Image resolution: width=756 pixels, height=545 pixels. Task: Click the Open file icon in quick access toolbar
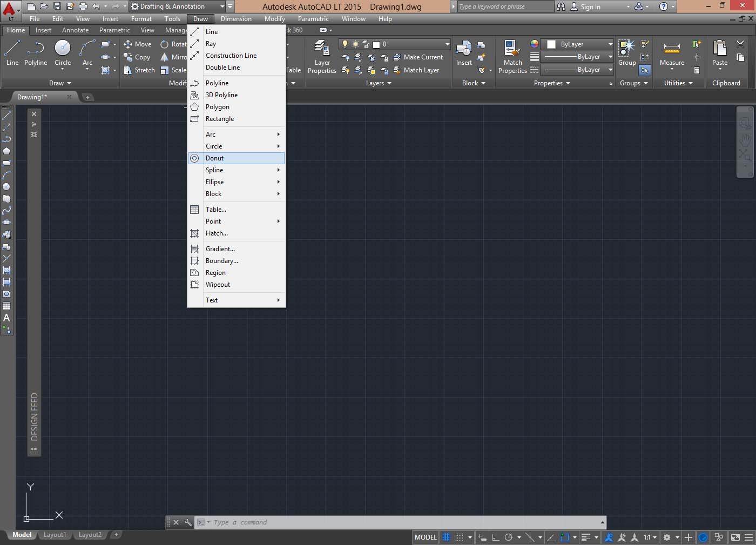[x=44, y=6]
